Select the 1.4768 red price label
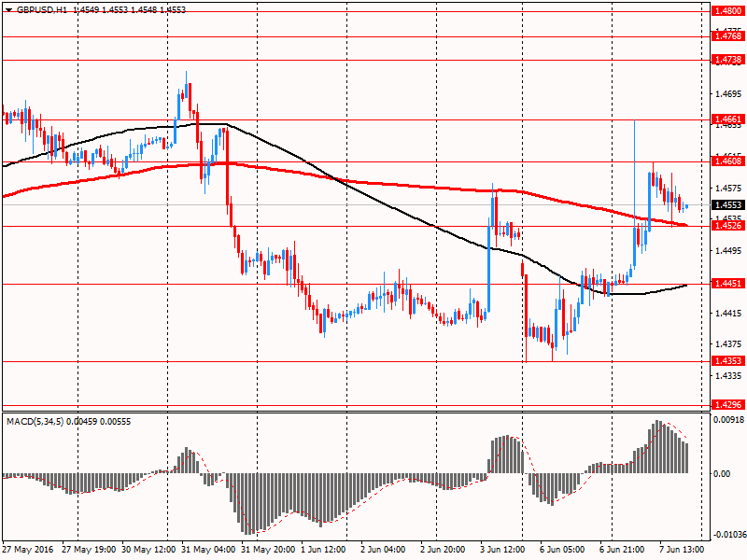This screenshot has height=560, width=747. pos(727,36)
